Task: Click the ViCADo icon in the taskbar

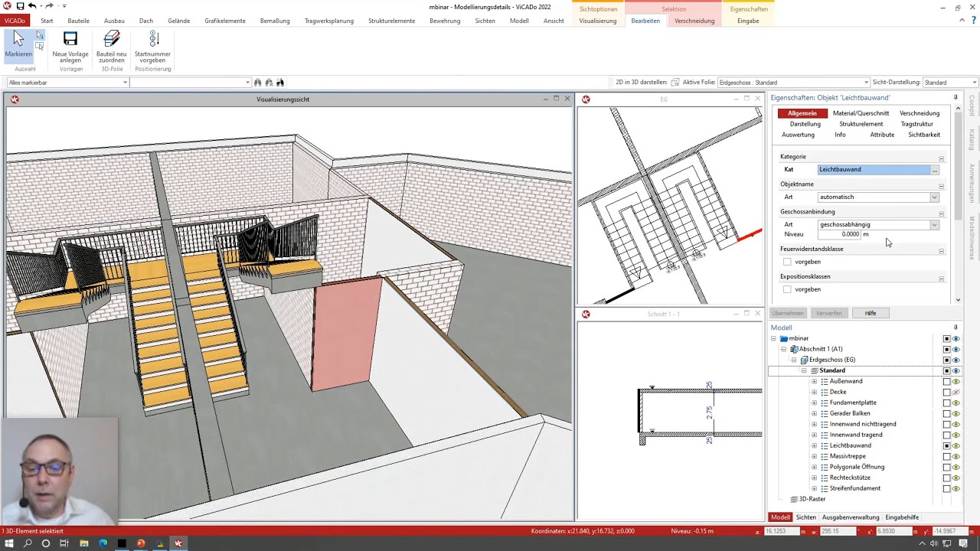Action: [x=178, y=543]
